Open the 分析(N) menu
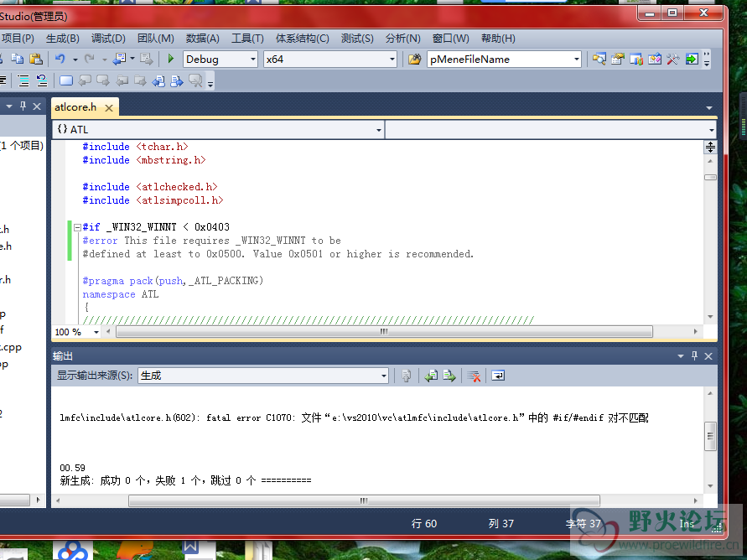Viewport: 747px width, 560px height. [402, 38]
